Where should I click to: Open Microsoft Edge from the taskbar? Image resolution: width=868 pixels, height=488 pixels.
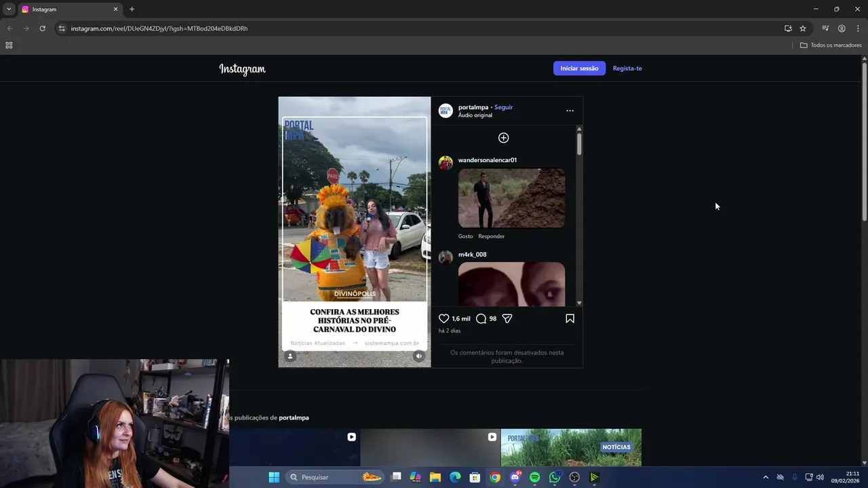pos(455,477)
